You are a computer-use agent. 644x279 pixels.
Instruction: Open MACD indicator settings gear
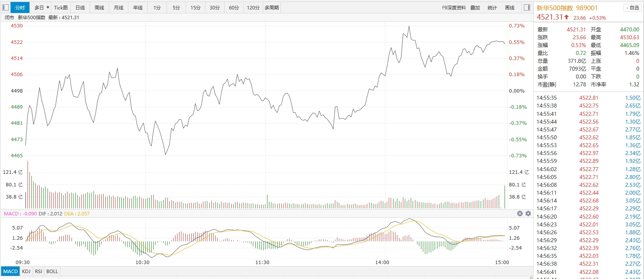click(528, 213)
